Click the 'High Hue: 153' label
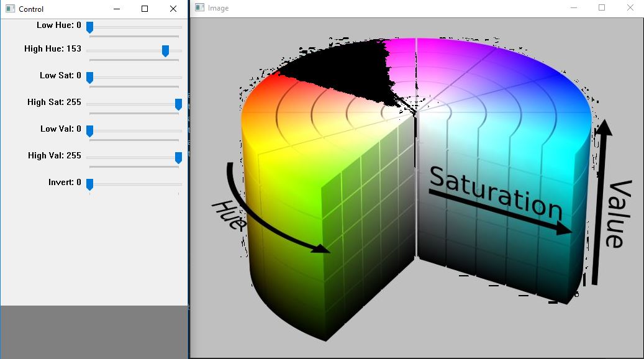644x359 pixels. [53, 48]
